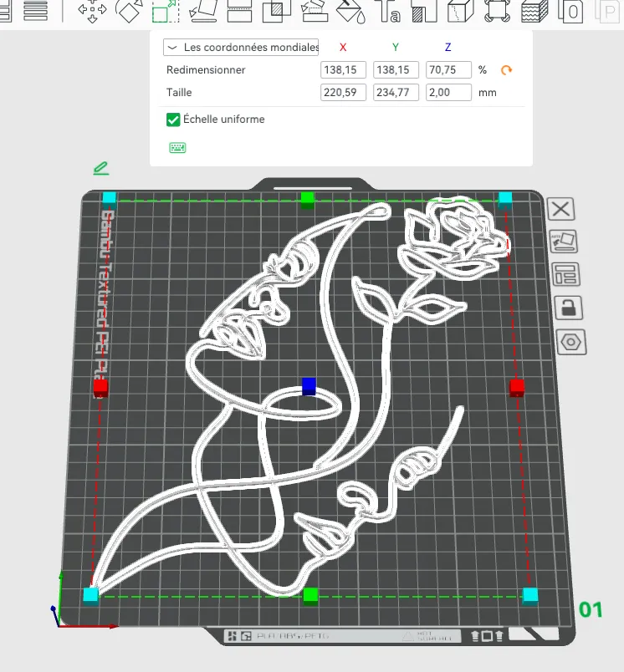Screen dimensions: 624x672
Task: Click the Redimensionner label
Action: point(206,70)
